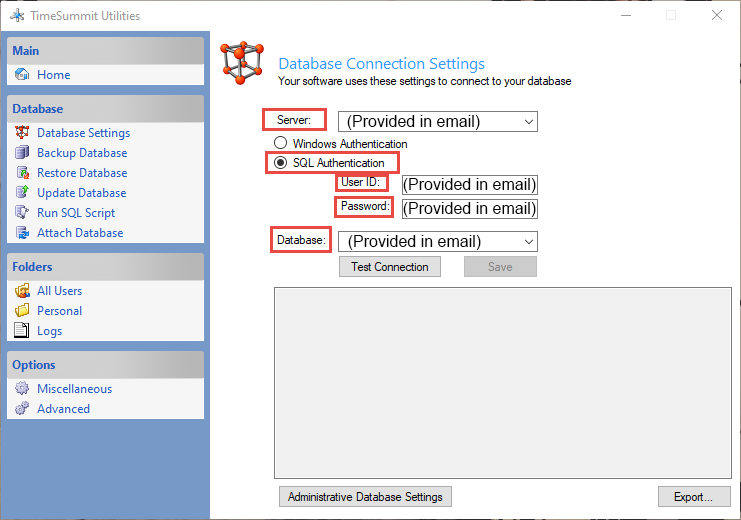Screen dimensions: 741x520
Task: Click the User ID input field
Action: click(x=469, y=185)
